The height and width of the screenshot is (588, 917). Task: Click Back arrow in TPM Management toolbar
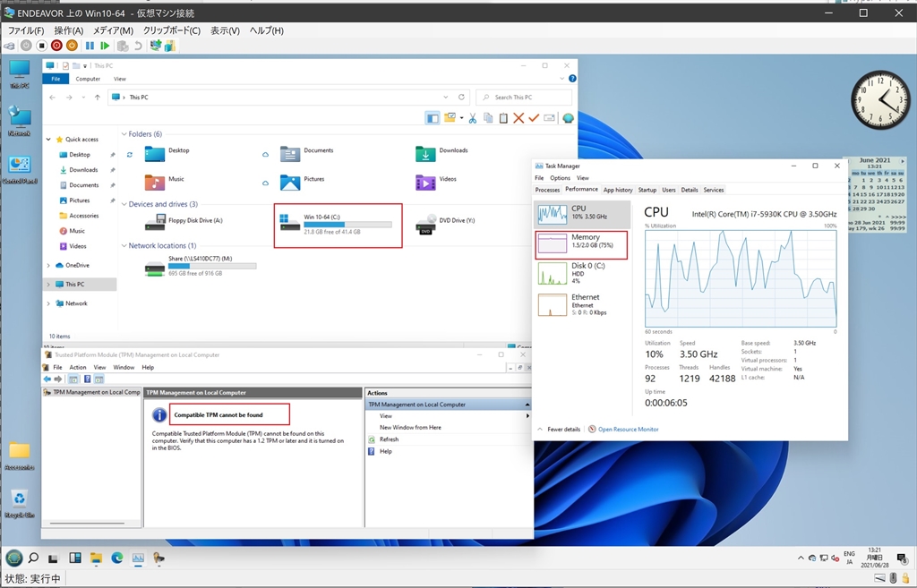(x=47, y=379)
